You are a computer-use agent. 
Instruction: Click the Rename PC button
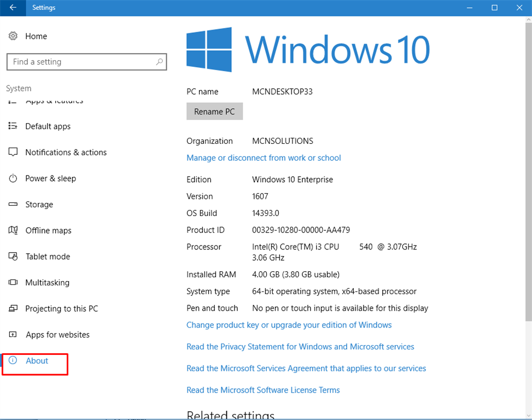[214, 111]
